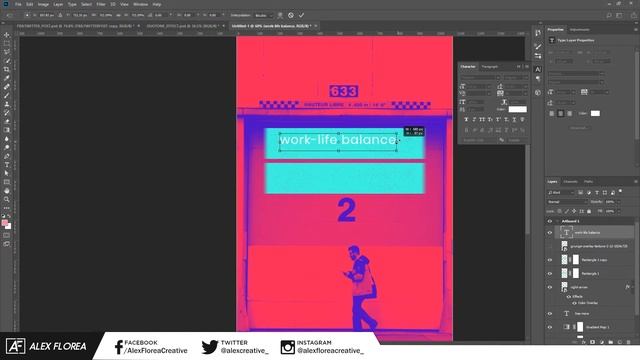Select the Brush tool

pos(7,96)
